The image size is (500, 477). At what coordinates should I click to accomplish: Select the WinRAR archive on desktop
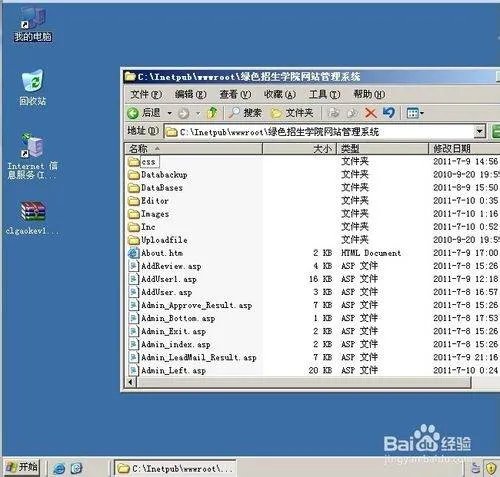(x=32, y=218)
